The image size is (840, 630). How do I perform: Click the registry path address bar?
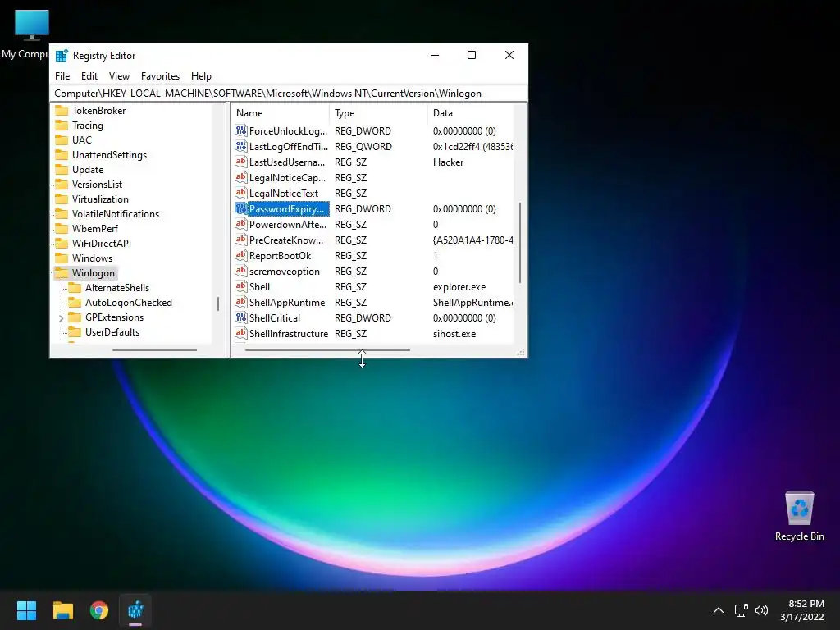[288, 94]
